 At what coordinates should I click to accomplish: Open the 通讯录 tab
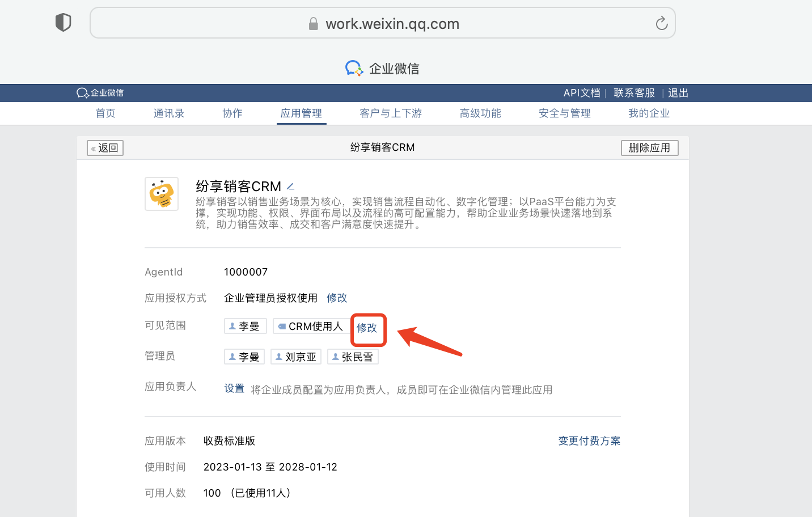click(x=169, y=113)
